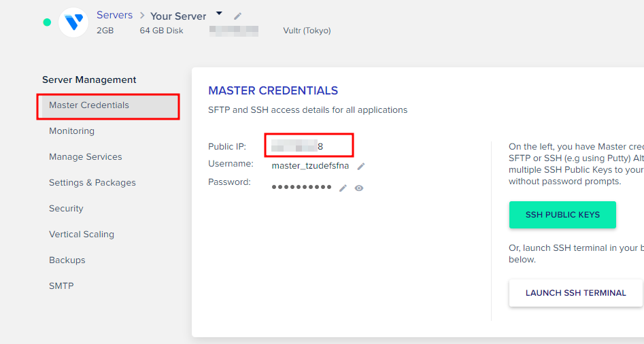Click the Server Management heading

coord(89,80)
